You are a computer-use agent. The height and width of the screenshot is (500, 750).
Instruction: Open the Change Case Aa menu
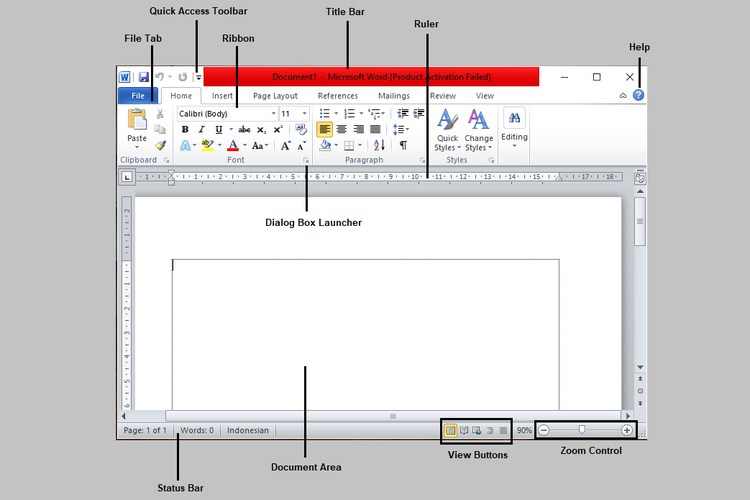pos(260,145)
